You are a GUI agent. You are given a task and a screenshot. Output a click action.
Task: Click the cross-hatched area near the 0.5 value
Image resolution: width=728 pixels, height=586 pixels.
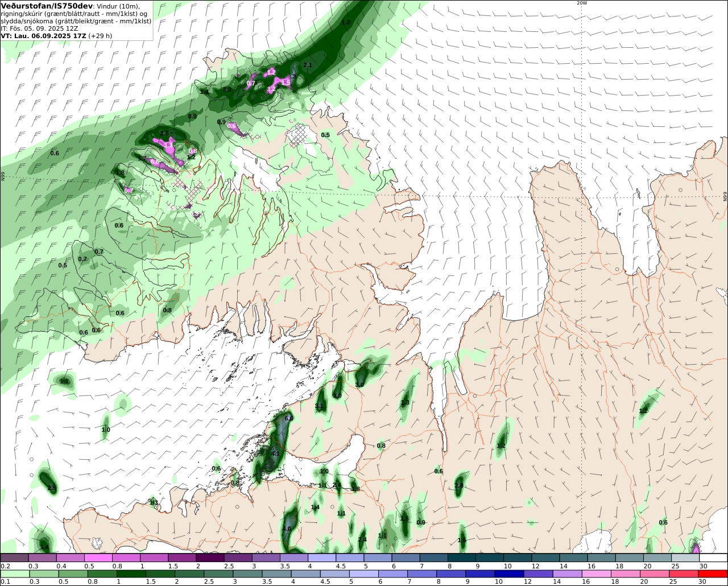tap(299, 135)
